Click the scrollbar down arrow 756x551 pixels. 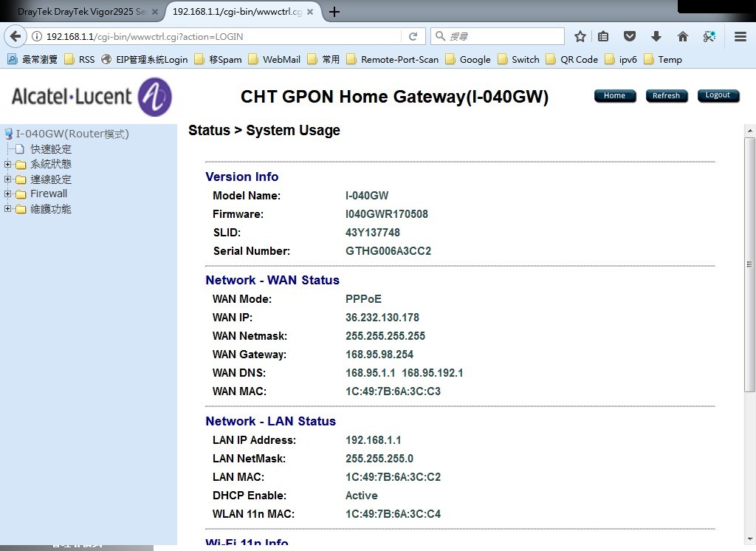click(x=749, y=539)
